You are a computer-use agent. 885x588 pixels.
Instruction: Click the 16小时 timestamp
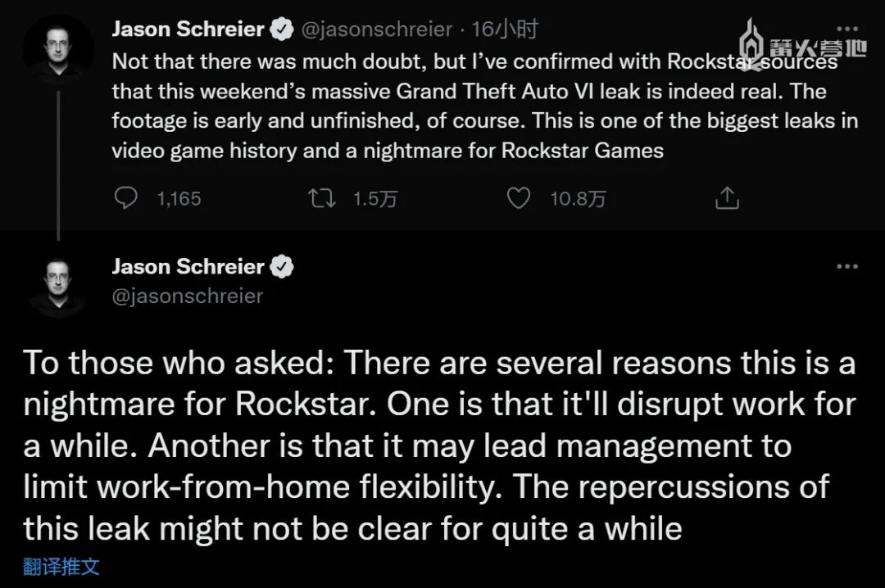point(506,30)
